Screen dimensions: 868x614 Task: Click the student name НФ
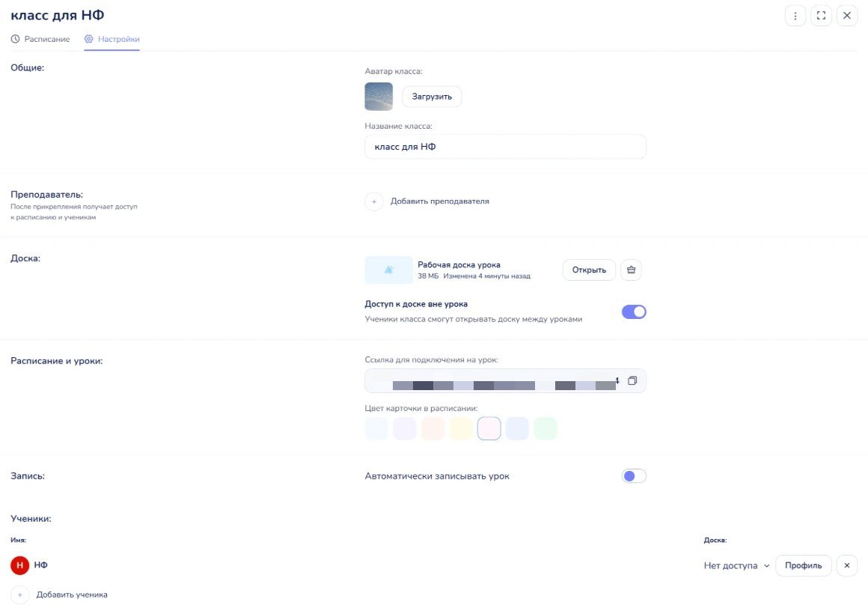tap(41, 565)
